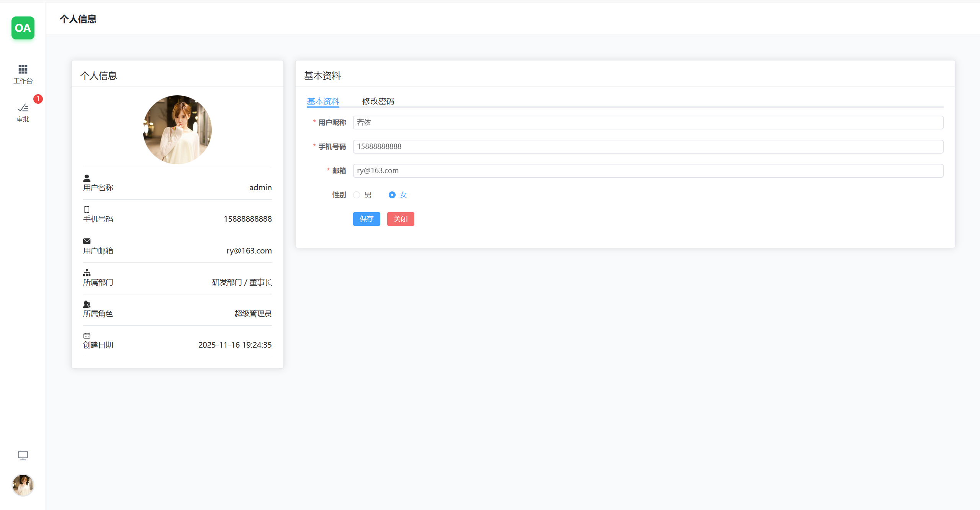This screenshot has width=980, height=510.
Task: Select the 男 radio button
Action: 357,195
